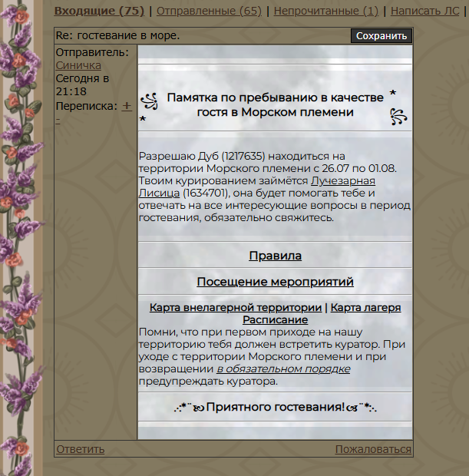Open the Входящие (75) inbox tab
The image size is (469, 476).
point(98,11)
